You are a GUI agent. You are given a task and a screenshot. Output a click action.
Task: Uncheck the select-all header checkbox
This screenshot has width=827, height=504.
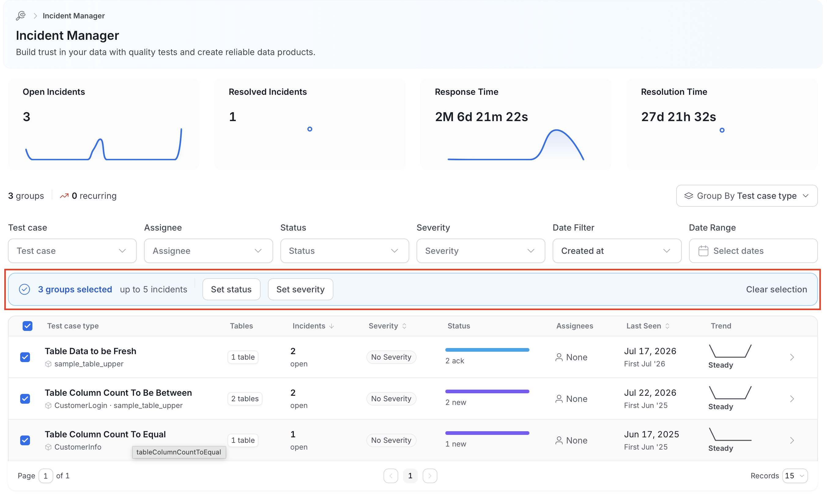[28, 326]
